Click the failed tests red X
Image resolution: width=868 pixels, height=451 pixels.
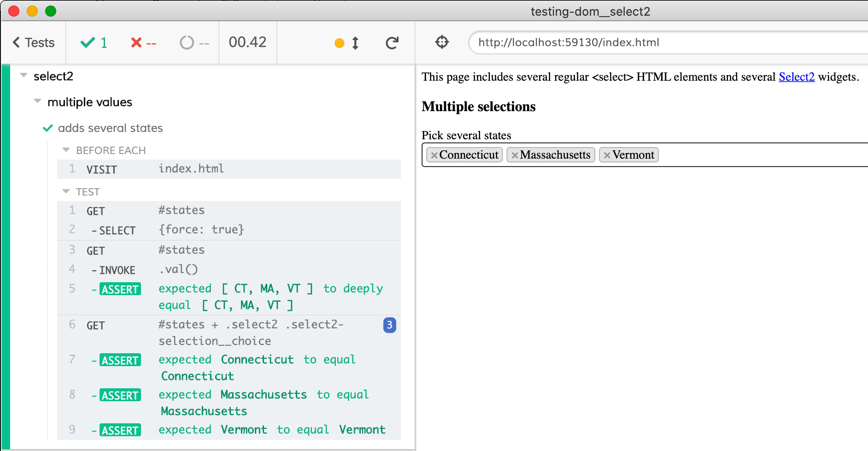[136, 43]
